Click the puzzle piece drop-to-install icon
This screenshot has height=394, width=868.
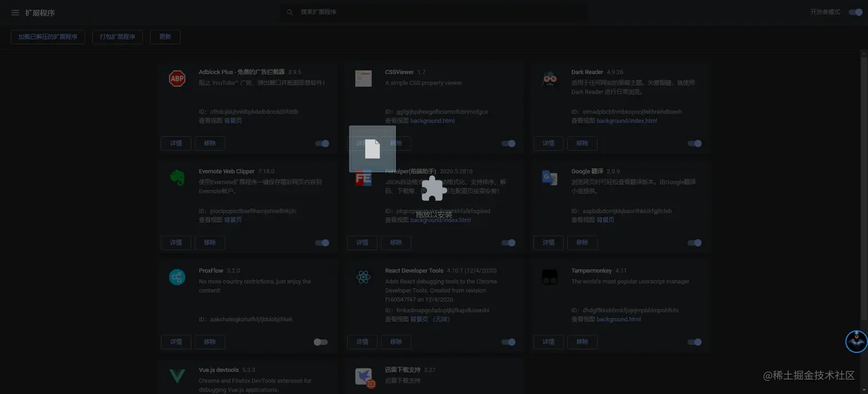(433, 190)
